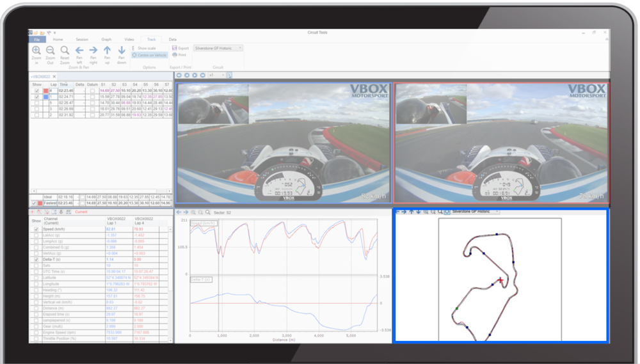
Task: Uncheck Show checkbox for lap 1
Action: (36, 97)
